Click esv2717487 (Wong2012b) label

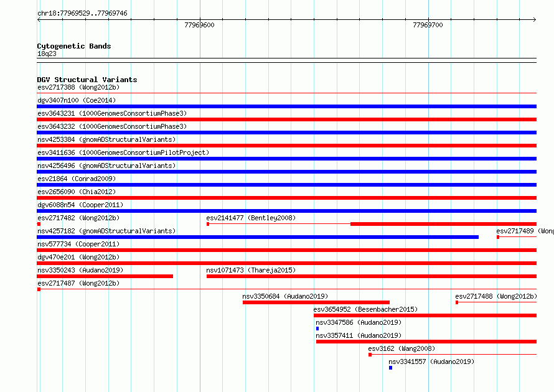coord(78,283)
